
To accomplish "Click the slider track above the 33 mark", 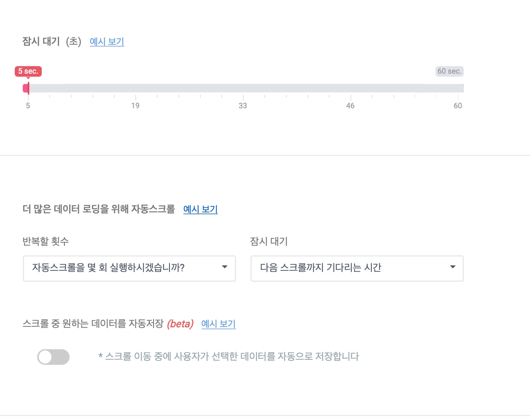I will point(243,88).
